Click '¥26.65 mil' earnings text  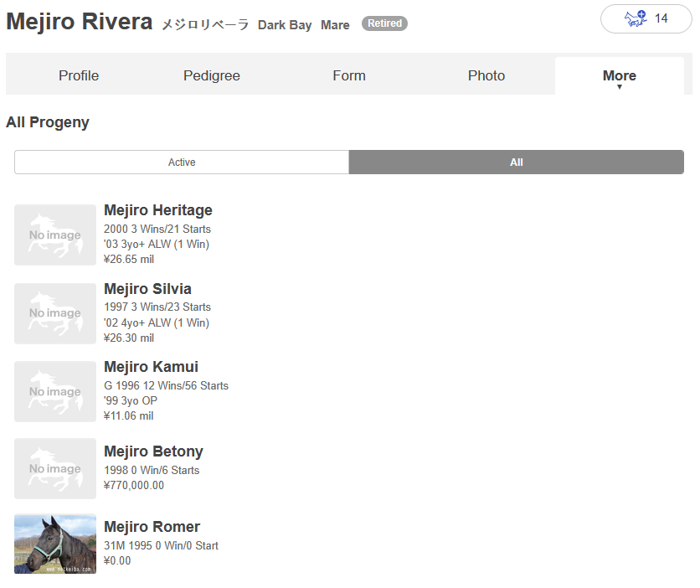coord(129,260)
